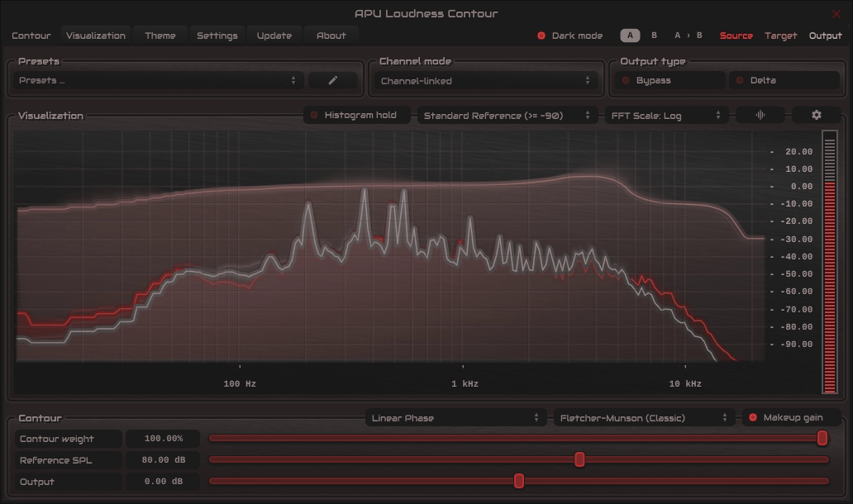Show the Output signal curve

[825, 36]
